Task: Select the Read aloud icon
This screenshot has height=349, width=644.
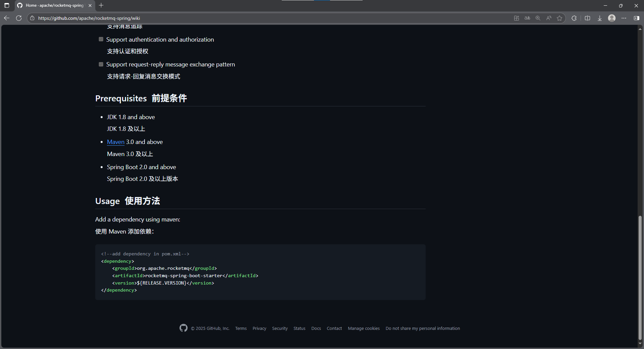Action: [x=549, y=18]
